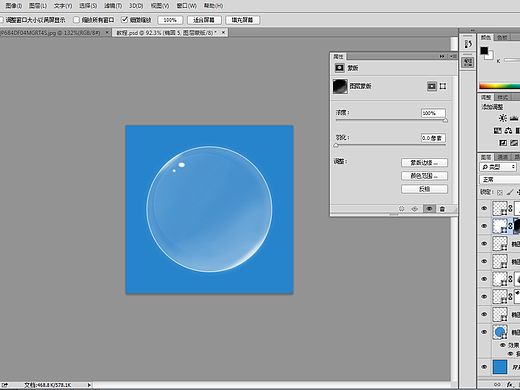The image size is (520, 390).
Task: Click the apply mask icon
Action: point(414,209)
